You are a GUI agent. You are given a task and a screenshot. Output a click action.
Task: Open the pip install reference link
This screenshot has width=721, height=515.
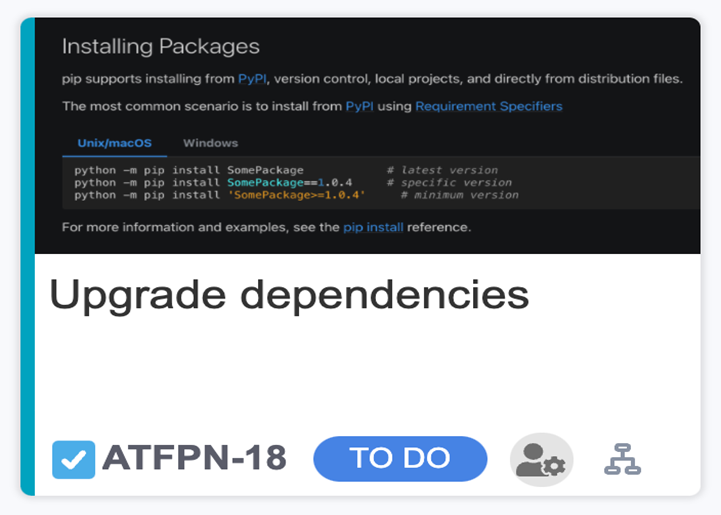click(373, 227)
